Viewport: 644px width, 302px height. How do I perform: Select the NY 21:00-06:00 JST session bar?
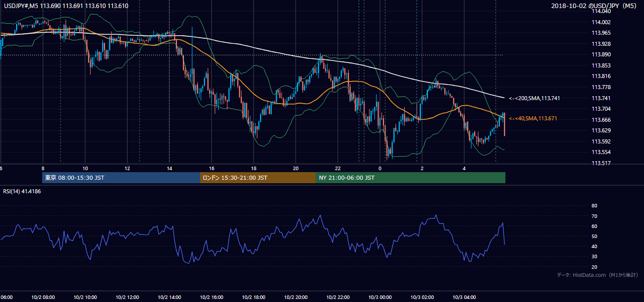tap(411, 178)
